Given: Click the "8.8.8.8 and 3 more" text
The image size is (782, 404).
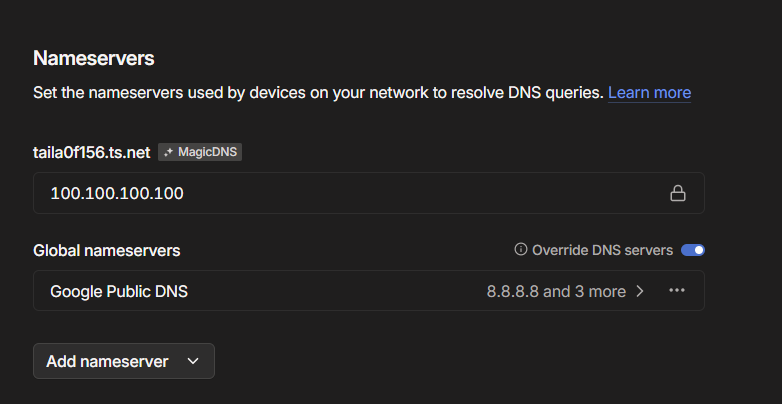Looking at the screenshot, I should pyautogui.click(x=555, y=291).
